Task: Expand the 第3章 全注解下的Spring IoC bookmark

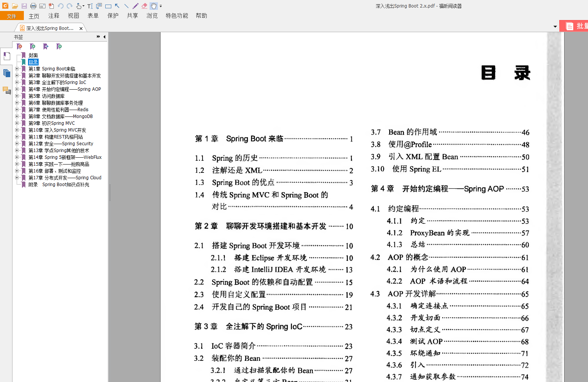Action: tap(17, 82)
